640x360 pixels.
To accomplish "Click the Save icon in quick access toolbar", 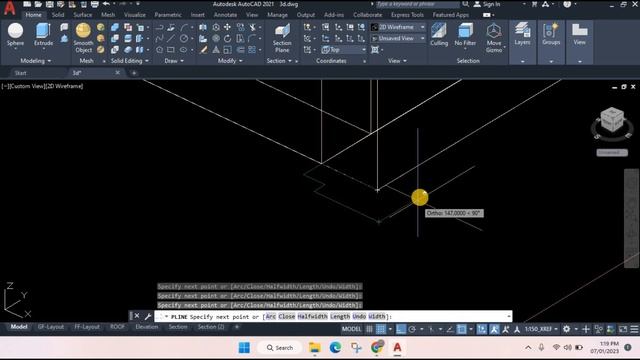I will pyautogui.click(x=49, y=4).
